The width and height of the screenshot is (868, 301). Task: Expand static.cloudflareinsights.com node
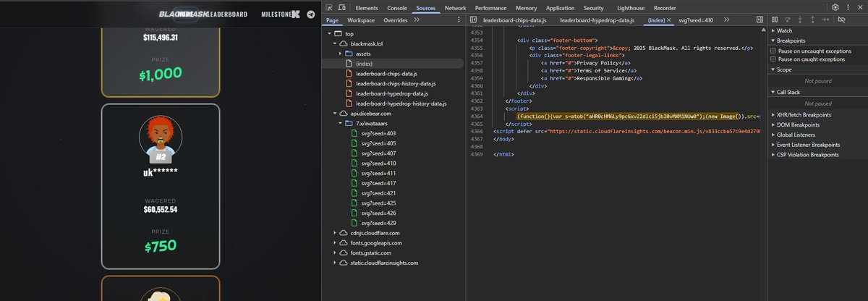point(334,263)
